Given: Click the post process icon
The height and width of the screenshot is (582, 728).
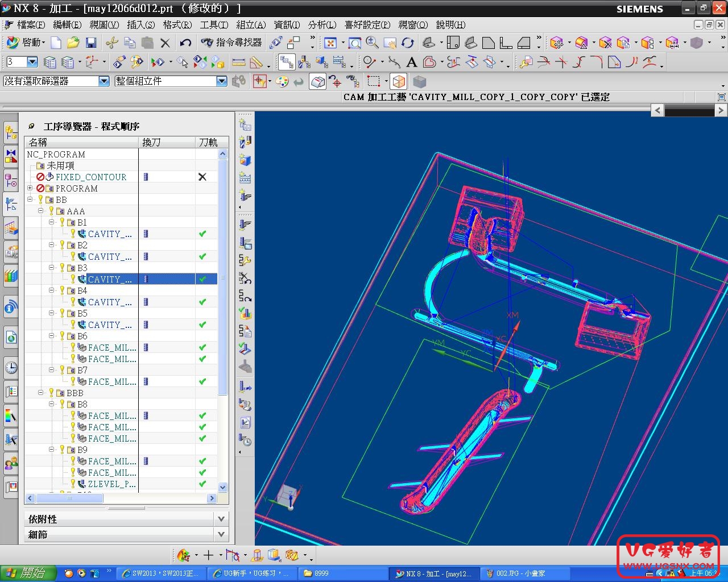Looking at the screenshot, I should [245, 406].
